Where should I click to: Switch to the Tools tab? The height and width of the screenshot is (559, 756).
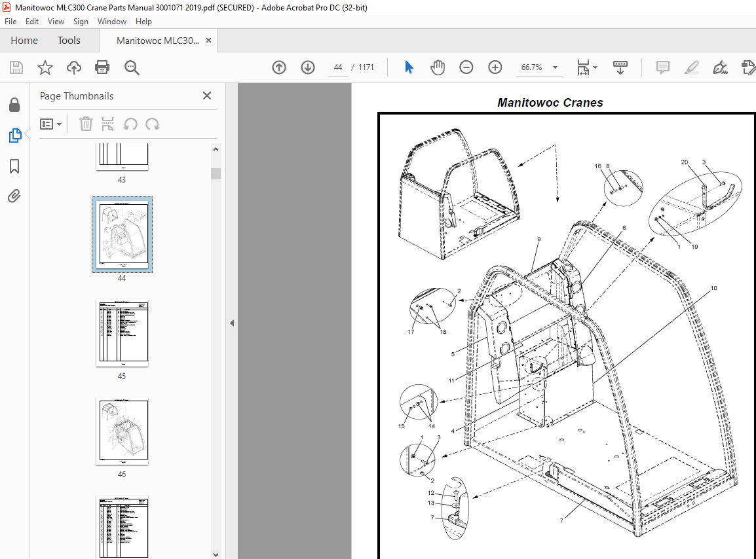69,41
